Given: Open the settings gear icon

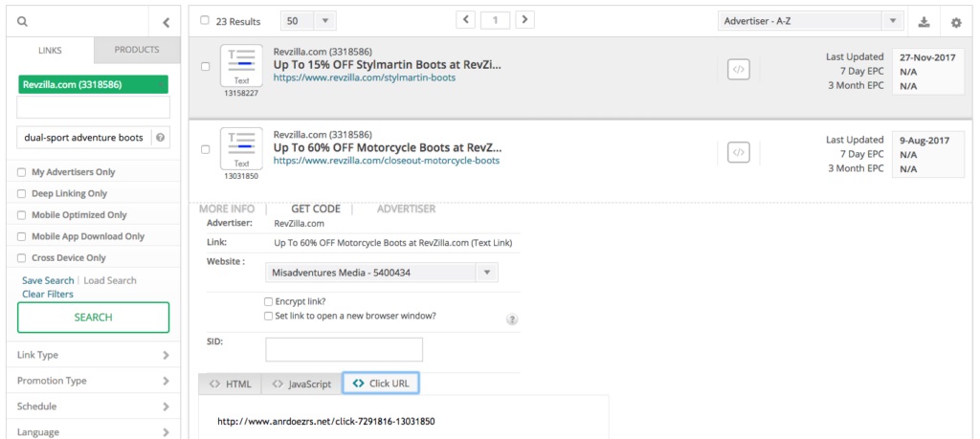Looking at the screenshot, I should point(956,21).
